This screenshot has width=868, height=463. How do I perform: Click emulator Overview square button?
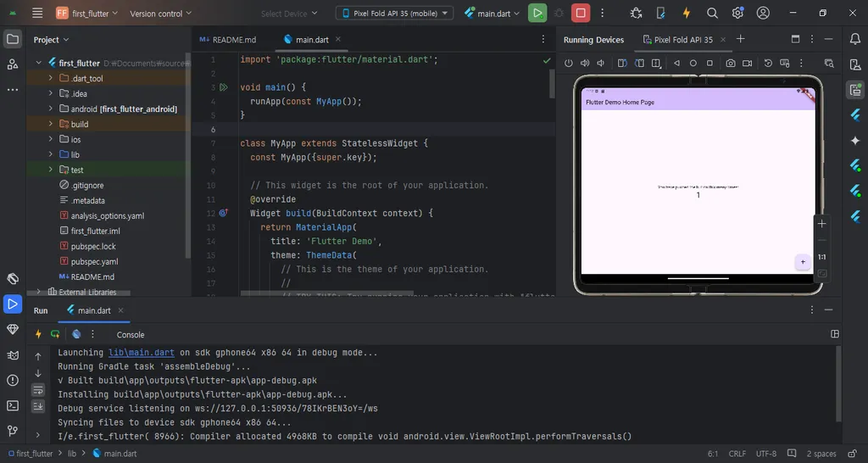(709, 63)
